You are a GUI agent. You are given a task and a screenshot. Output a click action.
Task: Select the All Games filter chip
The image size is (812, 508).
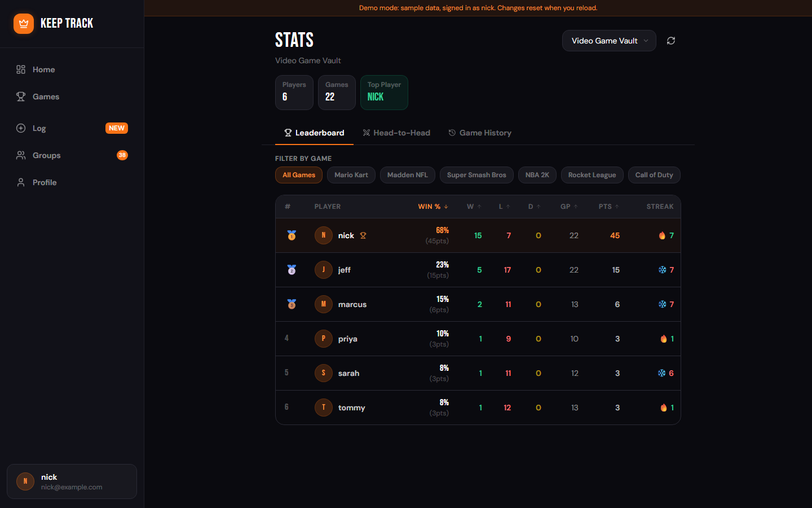coord(299,175)
